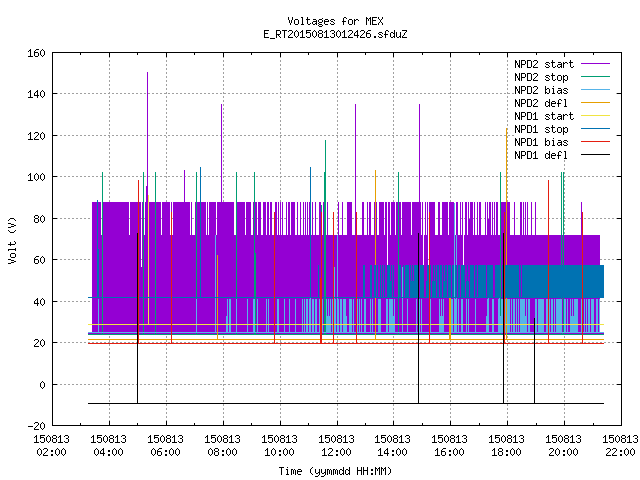
Task: Click the 150813 06:00 time tick label
Action: tap(165, 445)
